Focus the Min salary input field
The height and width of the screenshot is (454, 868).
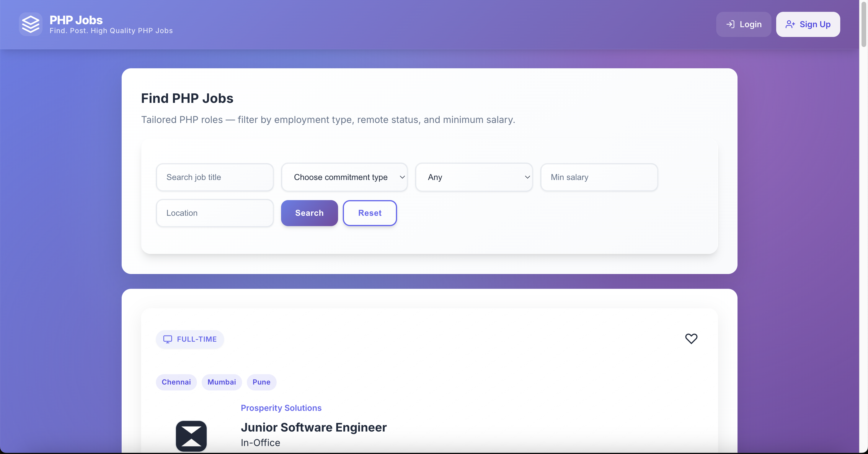click(x=599, y=177)
